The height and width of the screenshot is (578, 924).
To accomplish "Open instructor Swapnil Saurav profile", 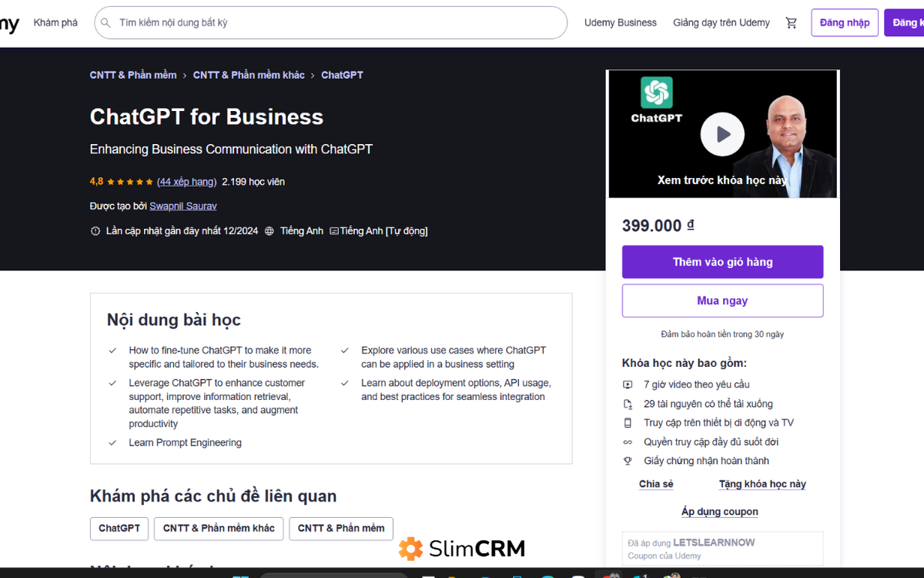I will pyautogui.click(x=183, y=207).
